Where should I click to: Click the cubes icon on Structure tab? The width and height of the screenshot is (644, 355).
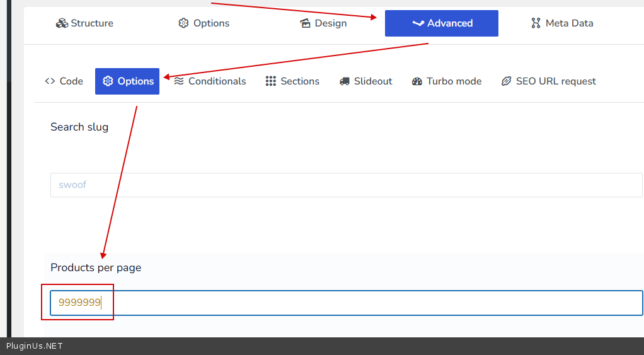click(62, 23)
